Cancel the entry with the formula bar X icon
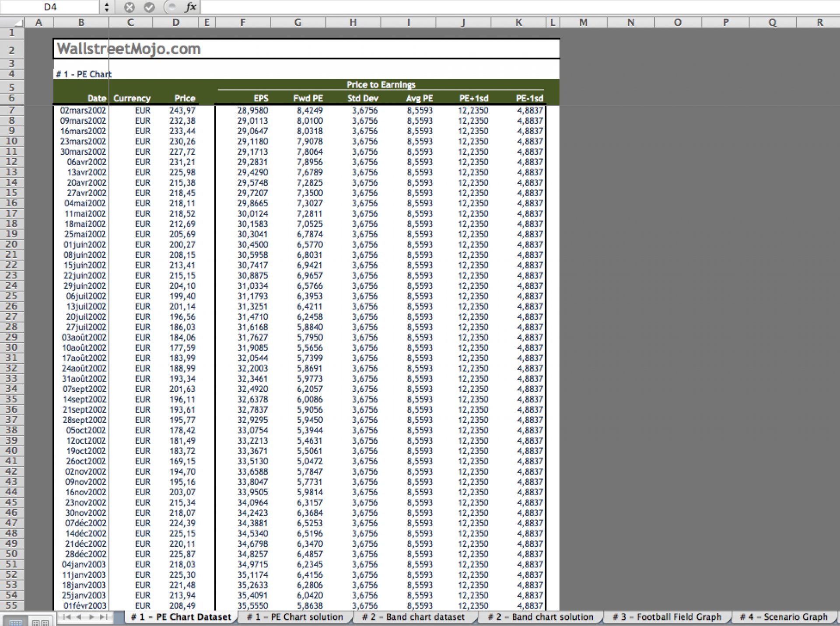The width and height of the screenshot is (840, 626). click(129, 7)
